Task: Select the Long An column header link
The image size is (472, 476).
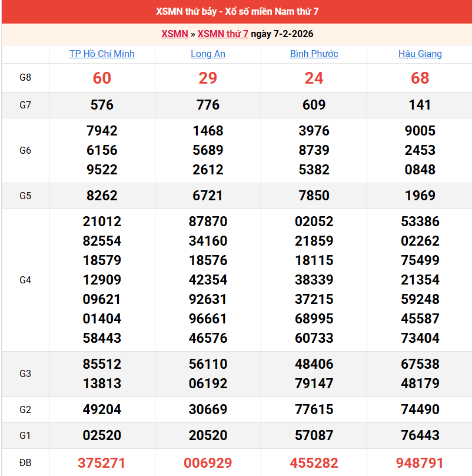Action: [x=208, y=54]
